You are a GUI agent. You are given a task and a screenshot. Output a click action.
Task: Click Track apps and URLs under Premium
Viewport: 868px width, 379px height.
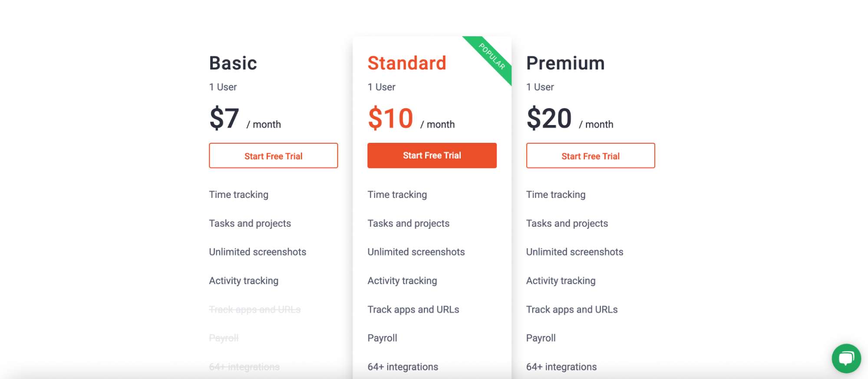pyautogui.click(x=571, y=310)
